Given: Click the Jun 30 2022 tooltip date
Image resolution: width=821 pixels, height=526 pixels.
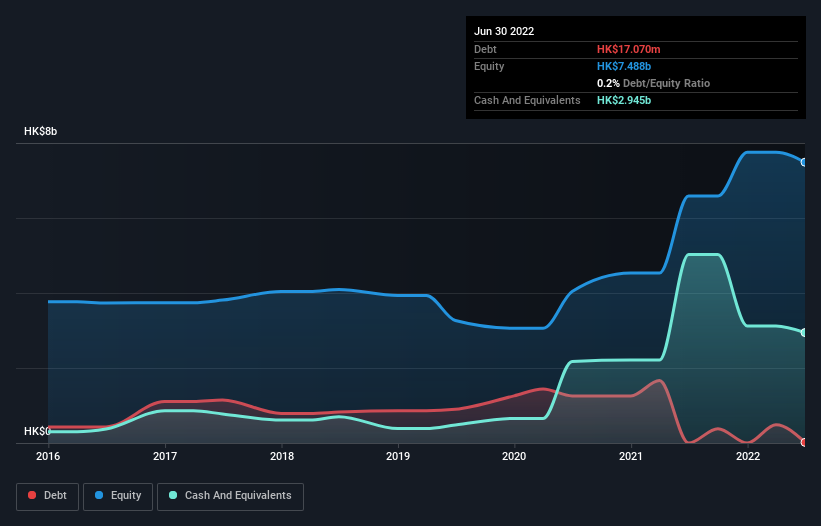Looking at the screenshot, I should [x=504, y=31].
